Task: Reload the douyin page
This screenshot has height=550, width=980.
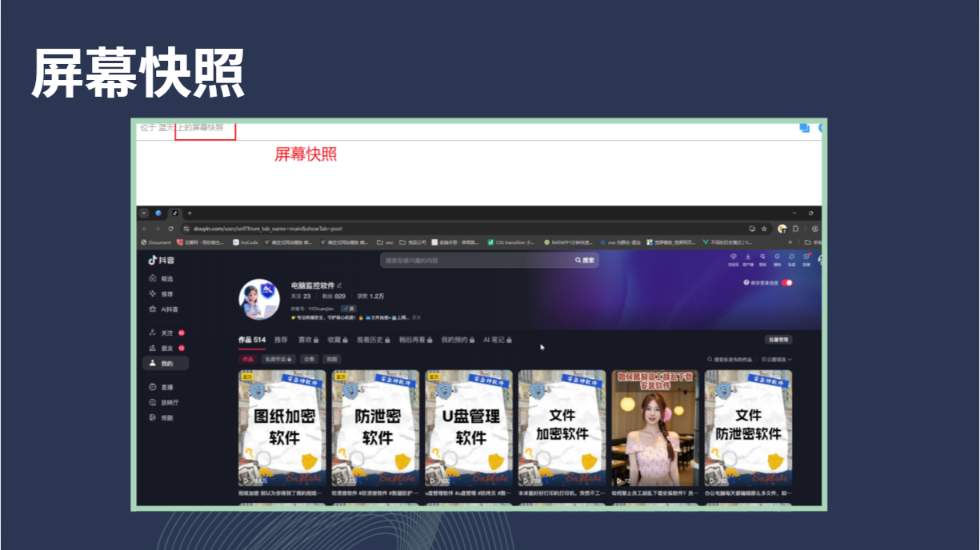Action: click(x=171, y=229)
